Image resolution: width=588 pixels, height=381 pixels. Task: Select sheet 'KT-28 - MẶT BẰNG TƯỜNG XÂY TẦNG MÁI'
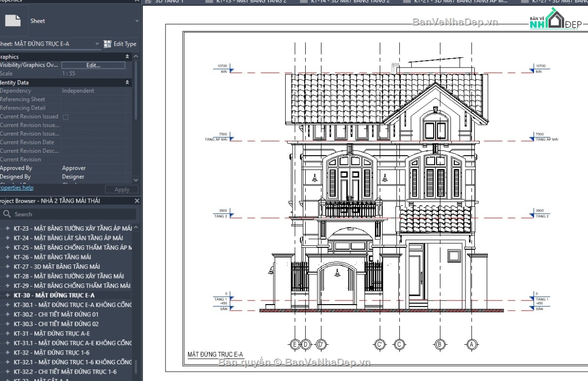tap(69, 276)
